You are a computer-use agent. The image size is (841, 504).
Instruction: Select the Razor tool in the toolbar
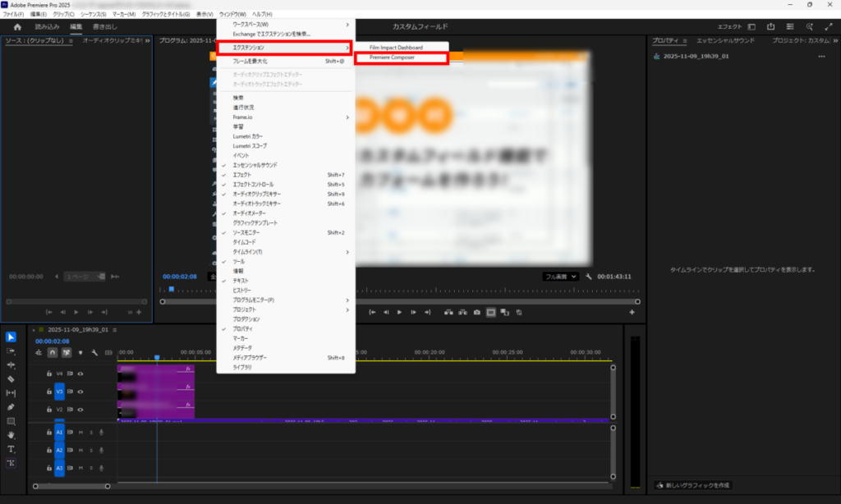11,379
